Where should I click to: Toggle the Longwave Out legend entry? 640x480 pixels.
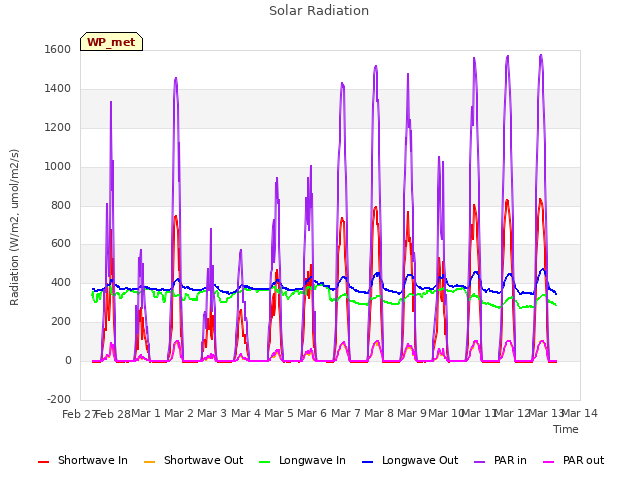(x=410, y=460)
